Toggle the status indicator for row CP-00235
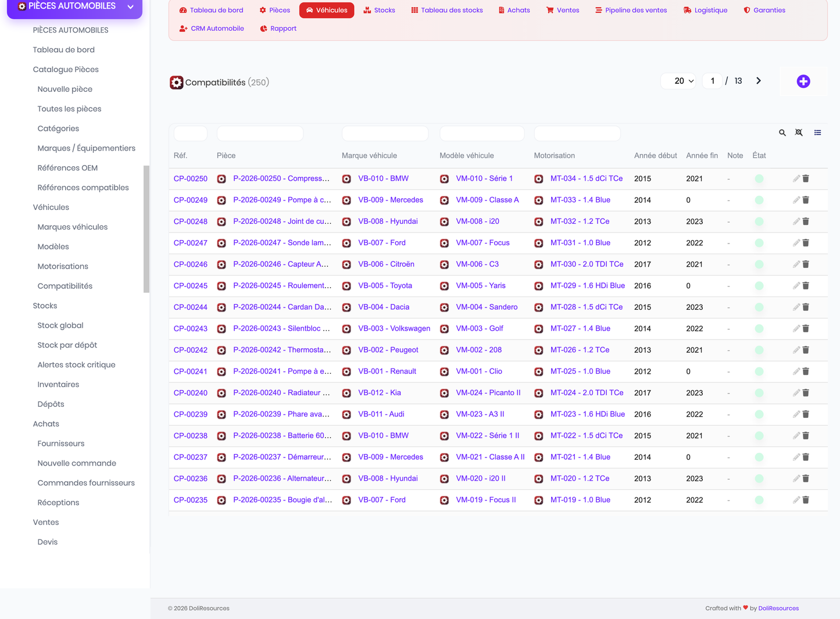Screen dimensions: 840x619 click(759, 500)
